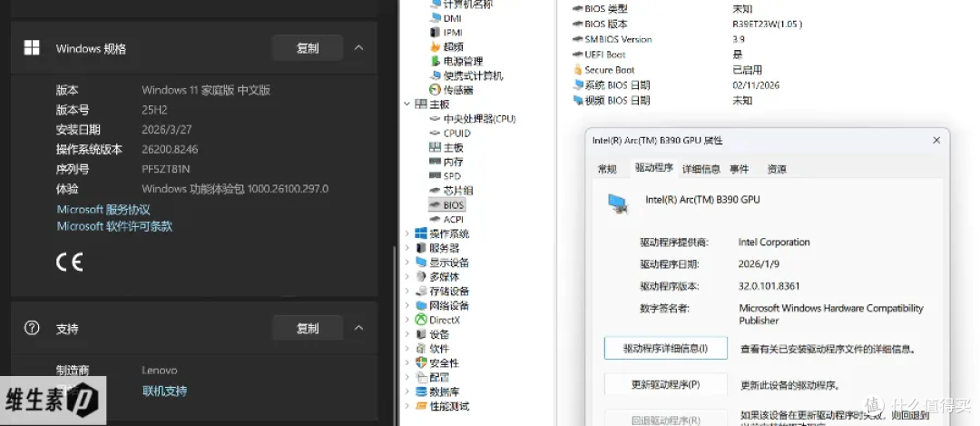
Task: Select the DMI tree icon
Action: click(x=435, y=18)
